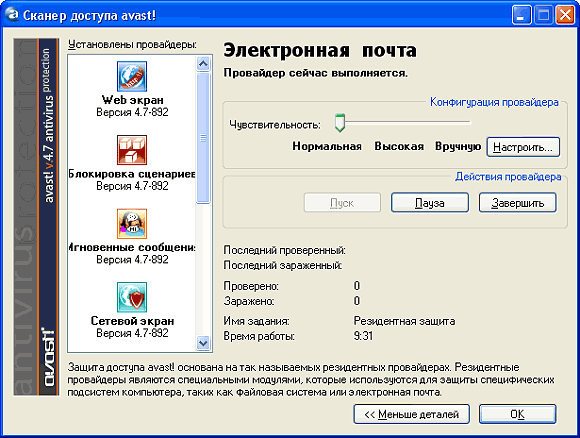Click the 9:31 run time value
The width and height of the screenshot is (580, 438).
[x=363, y=336]
